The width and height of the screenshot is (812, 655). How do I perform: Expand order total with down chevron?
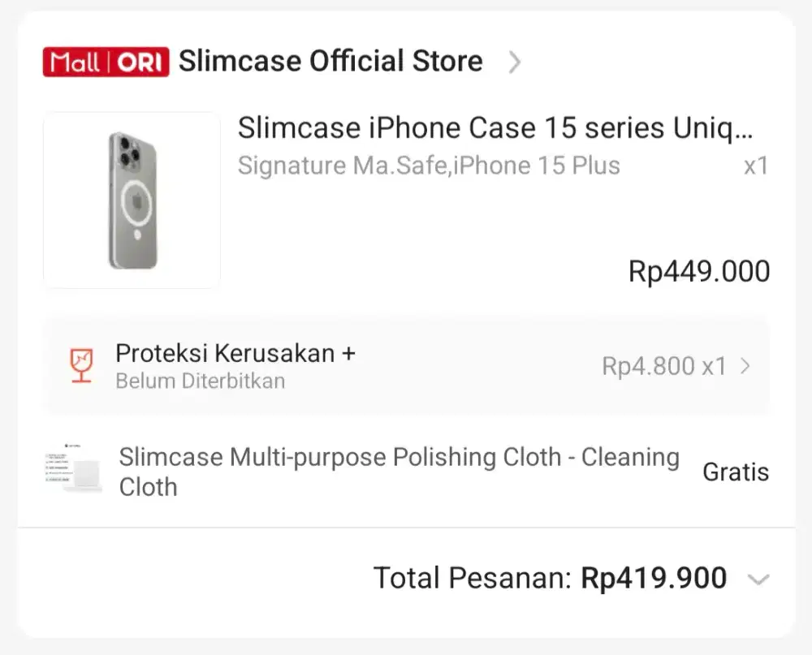coord(758,580)
